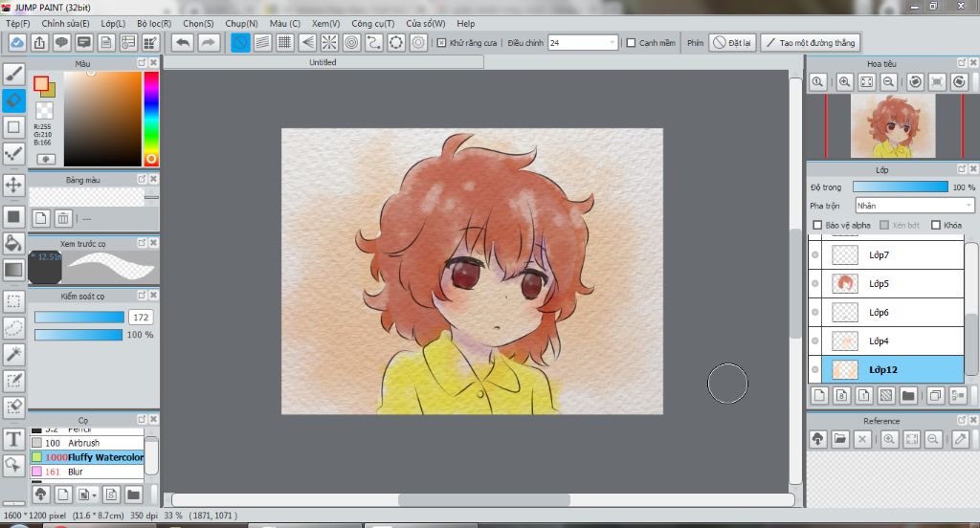Viewport: 980px width, 528px height.
Task: Toggle visibility of Lớp6 layer
Action: (x=815, y=313)
